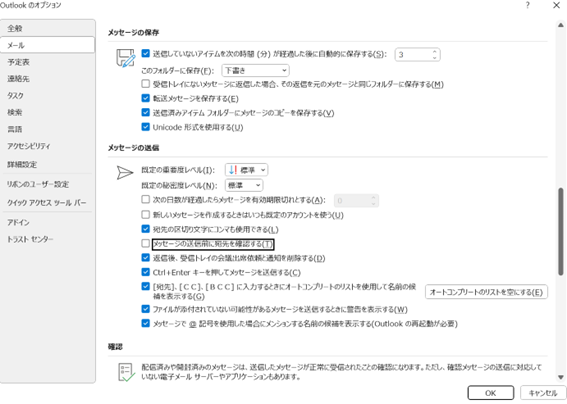Click the save-message disk icon
This screenshot has height=404, width=567.
(125, 58)
